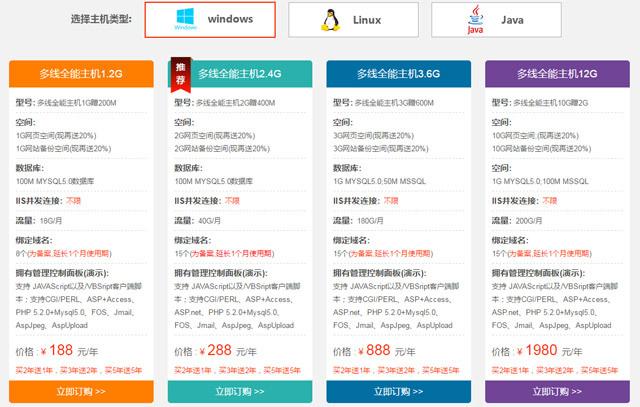Click the Windows logo icon
This screenshot has height=407, width=640.
pyautogui.click(x=185, y=19)
